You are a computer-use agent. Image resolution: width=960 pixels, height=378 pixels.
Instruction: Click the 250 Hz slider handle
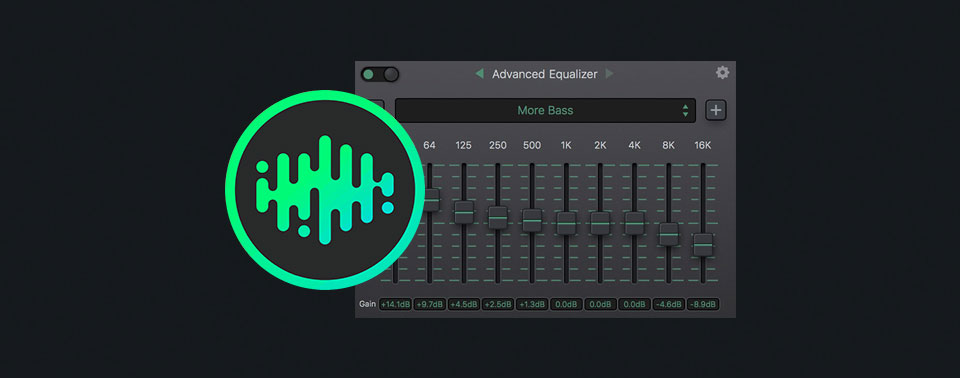[x=498, y=217]
